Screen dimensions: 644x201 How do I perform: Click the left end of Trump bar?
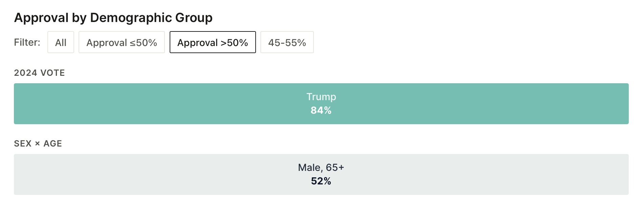coord(20,104)
